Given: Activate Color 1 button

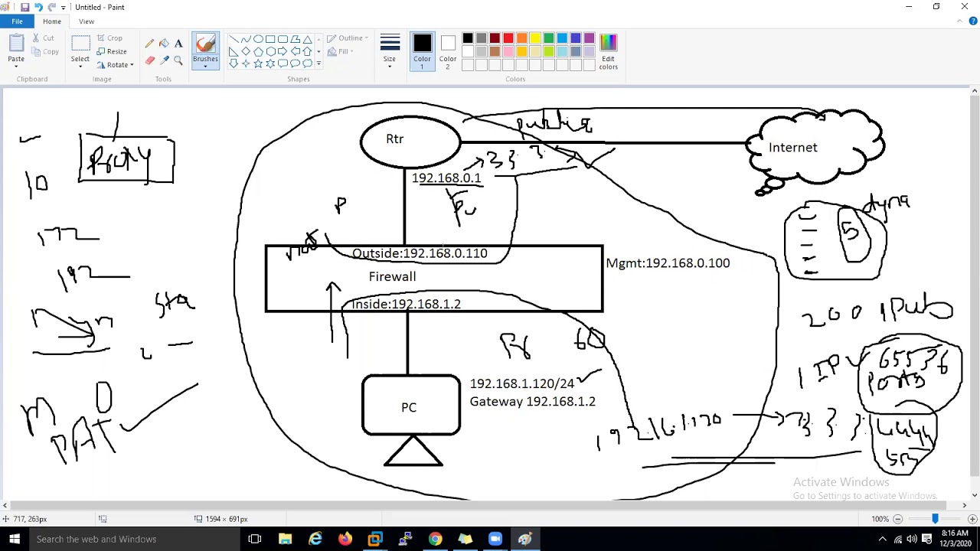Looking at the screenshot, I should pos(422,52).
